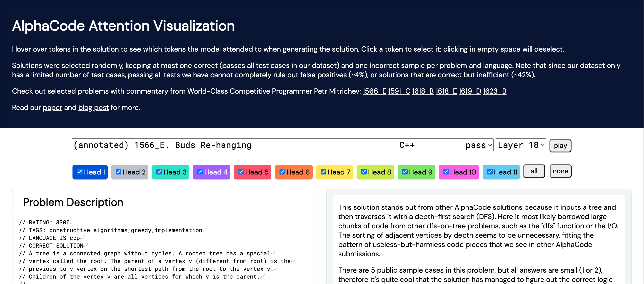
Task: Open the 1566_E commentary link
Action: click(374, 91)
